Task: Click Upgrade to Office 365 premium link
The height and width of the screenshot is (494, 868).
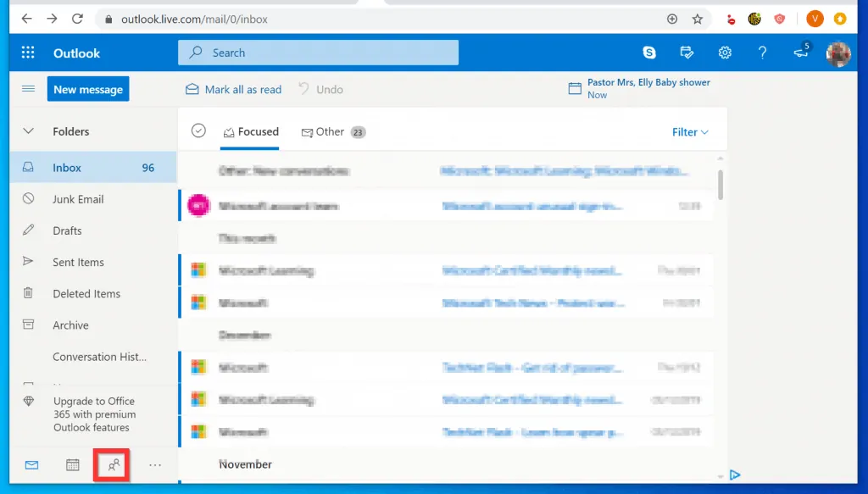Action: point(95,414)
